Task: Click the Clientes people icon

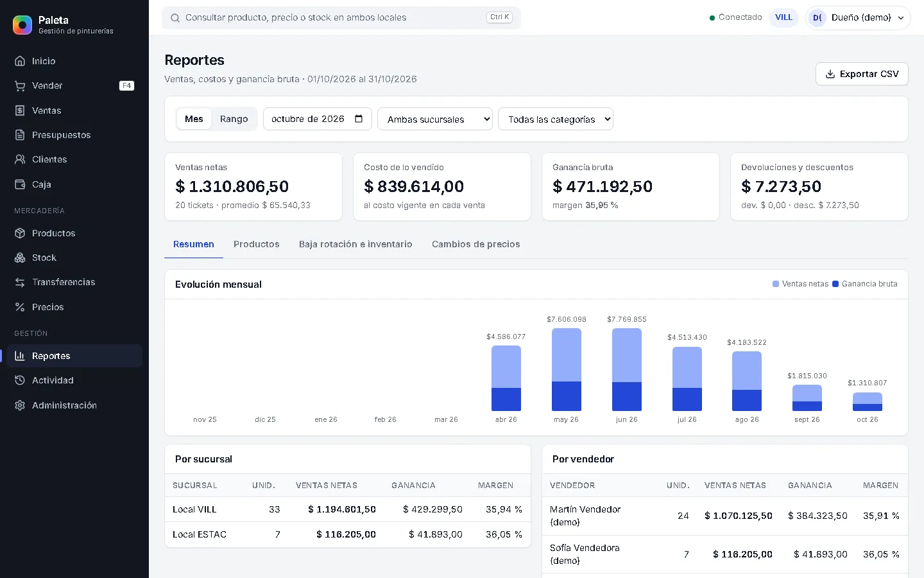Action: click(20, 159)
